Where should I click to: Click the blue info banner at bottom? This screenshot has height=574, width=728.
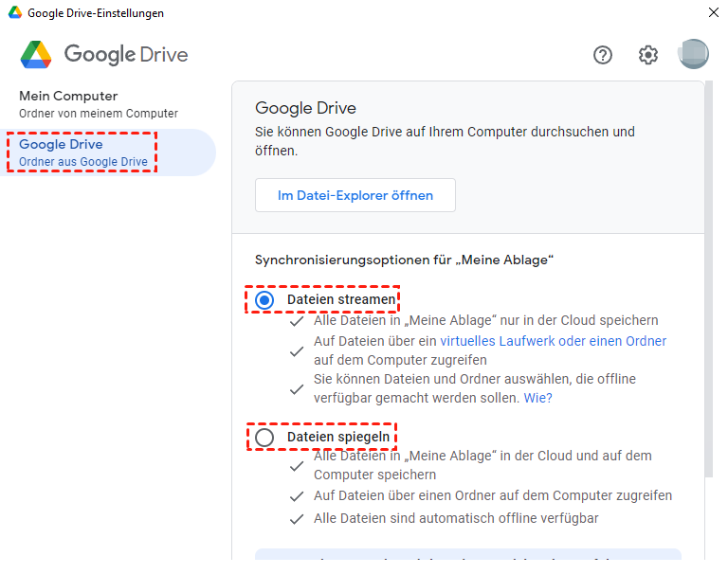[468, 560]
